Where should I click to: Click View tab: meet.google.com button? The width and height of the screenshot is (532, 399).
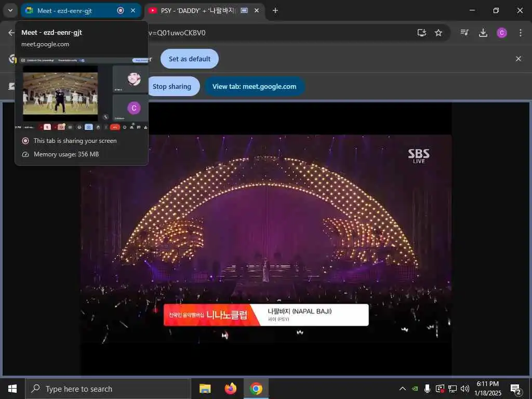coord(255,87)
